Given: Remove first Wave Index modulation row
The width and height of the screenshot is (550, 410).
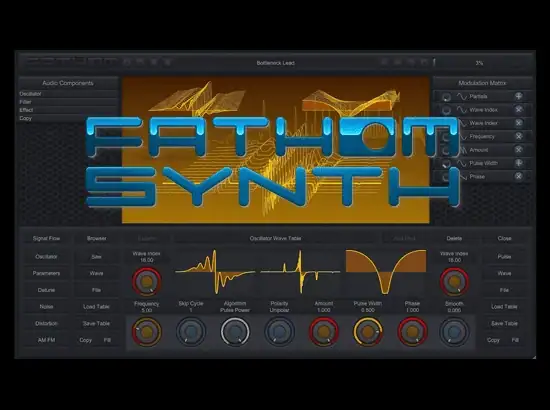Looking at the screenshot, I should coord(518,109).
